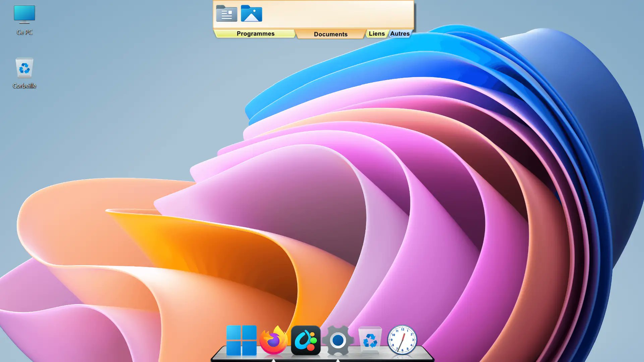644x362 pixels.
Task: Click the "Corbeille" text label on the desktop
Action: tap(24, 86)
